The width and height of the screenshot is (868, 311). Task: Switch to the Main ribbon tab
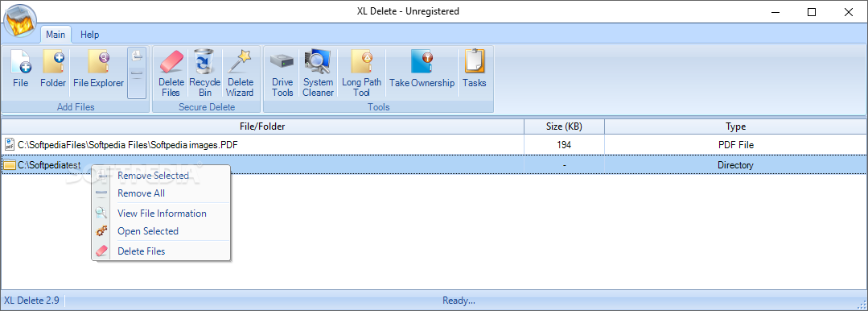pyautogui.click(x=56, y=35)
